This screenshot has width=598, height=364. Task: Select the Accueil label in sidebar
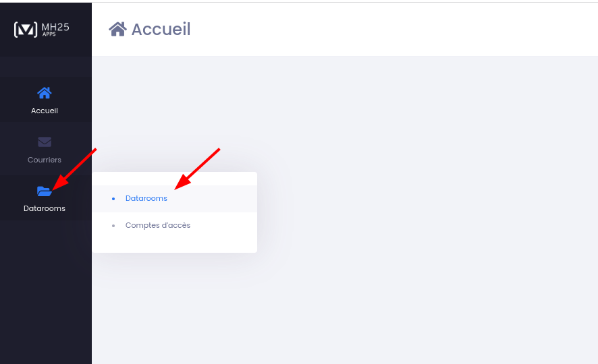(45, 111)
